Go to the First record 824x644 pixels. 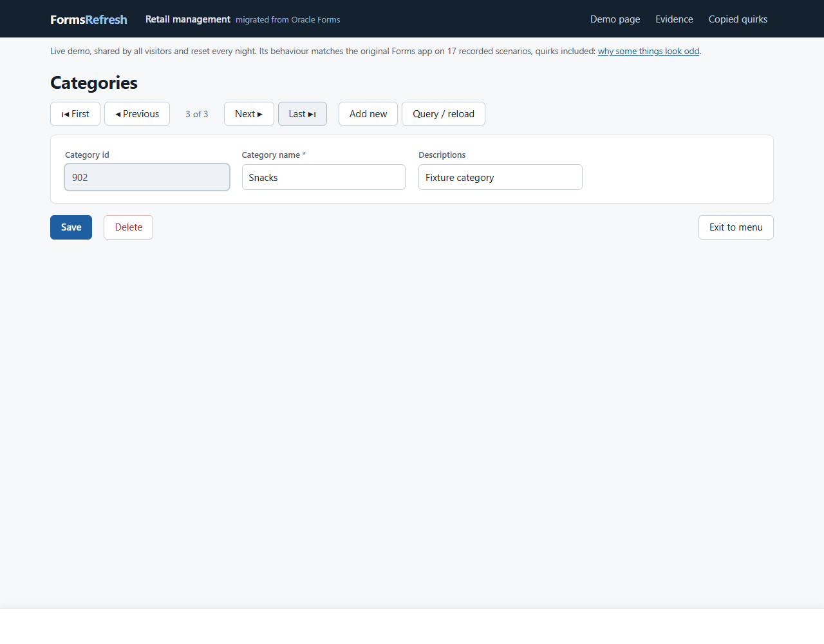(x=75, y=114)
